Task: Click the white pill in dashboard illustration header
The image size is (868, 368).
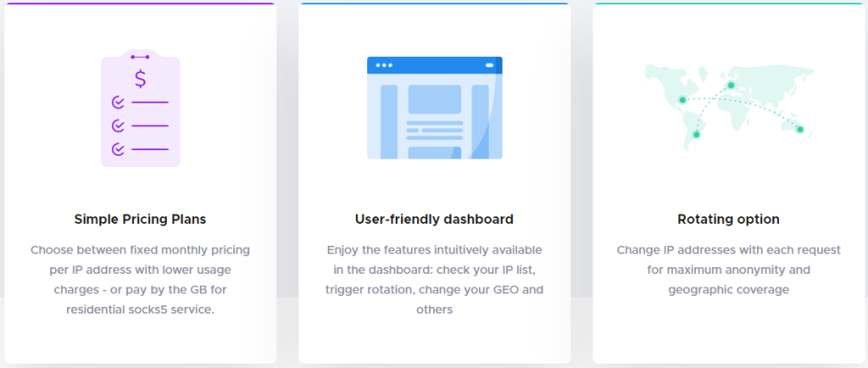Action: pyautogui.click(x=488, y=65)
